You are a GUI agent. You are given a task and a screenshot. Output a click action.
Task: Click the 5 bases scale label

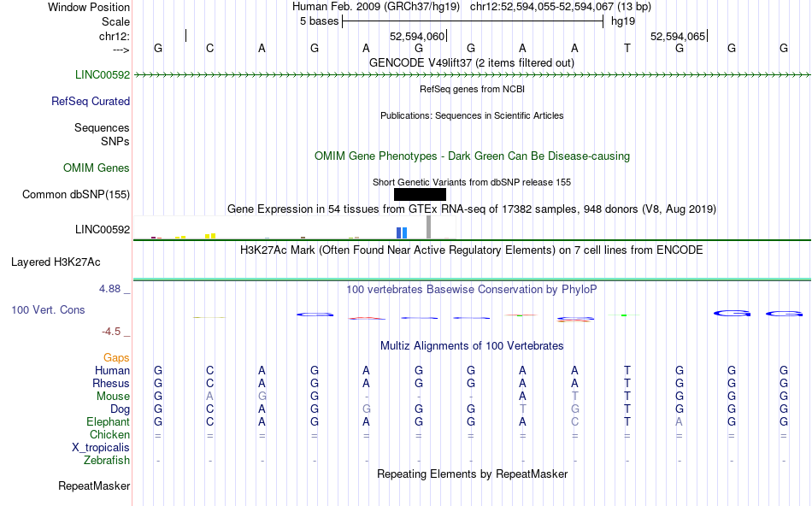(x=319, y=21)
